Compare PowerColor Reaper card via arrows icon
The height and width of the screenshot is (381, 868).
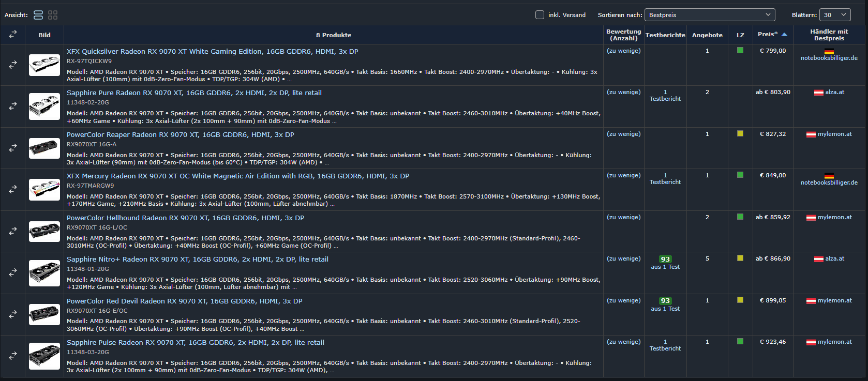tap(13, 148)
